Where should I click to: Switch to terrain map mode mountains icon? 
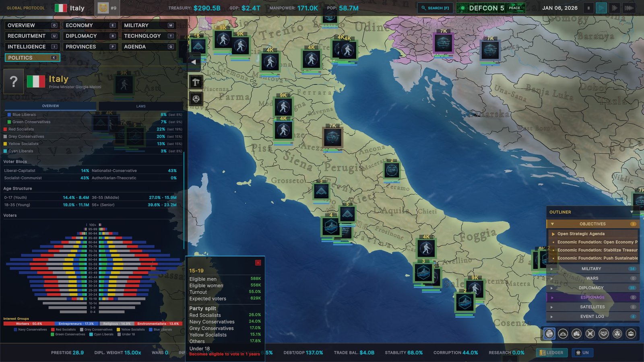(563, 333)
